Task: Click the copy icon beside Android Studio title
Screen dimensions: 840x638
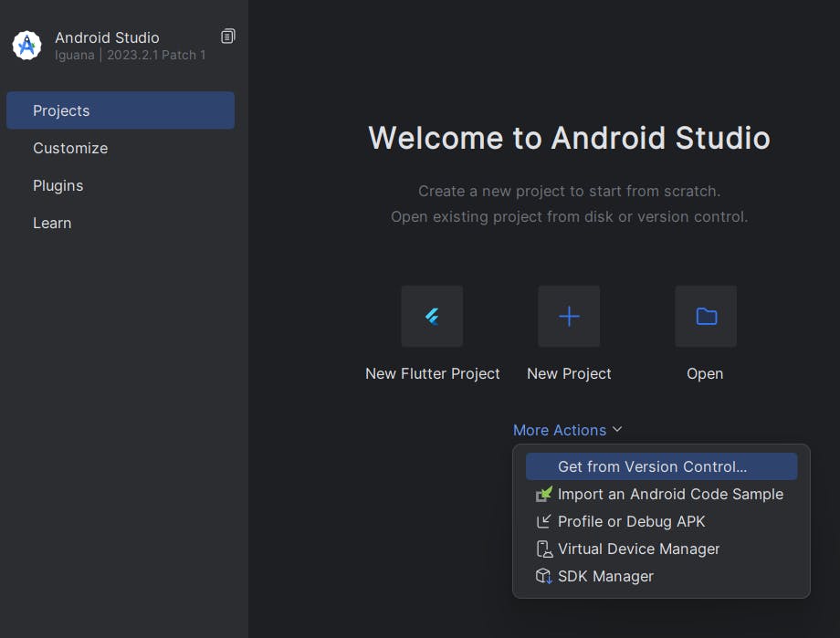Action: pos(228,37)
